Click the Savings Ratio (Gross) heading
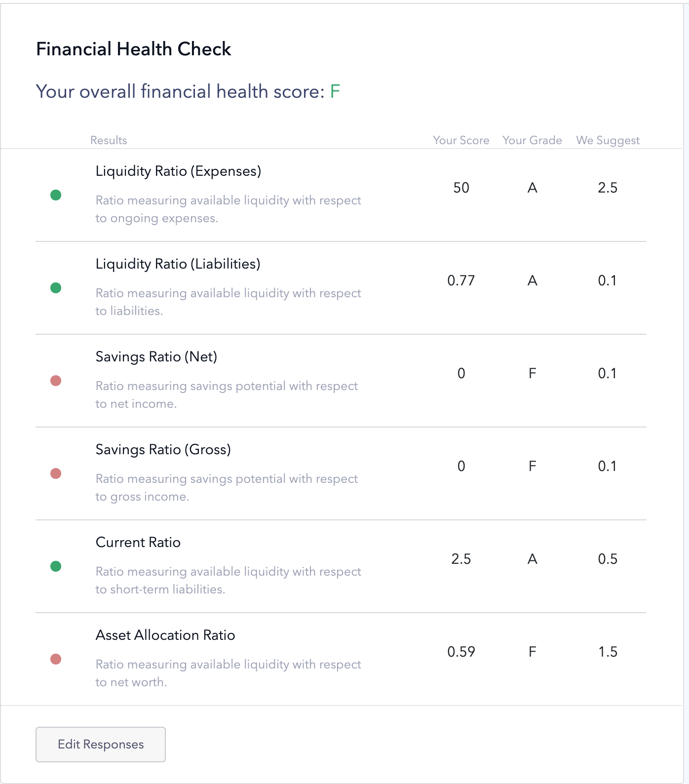This screenshot has height=784, width=689. click(163, 450)
